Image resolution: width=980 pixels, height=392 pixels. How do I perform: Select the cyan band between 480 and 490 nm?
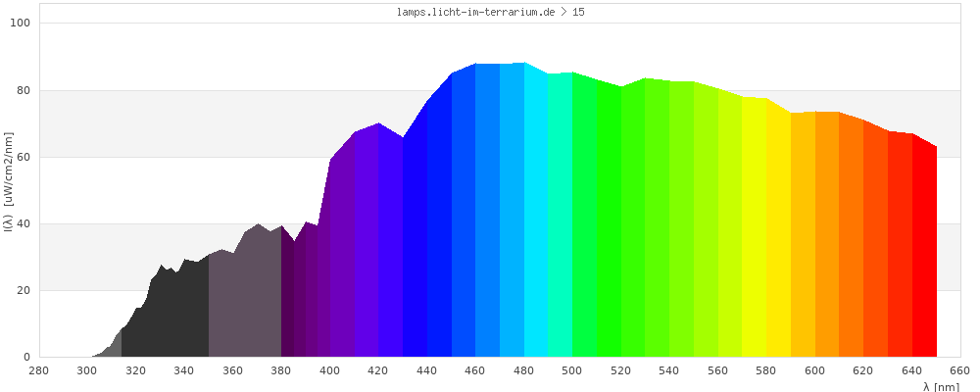click(x=536, y=216)
